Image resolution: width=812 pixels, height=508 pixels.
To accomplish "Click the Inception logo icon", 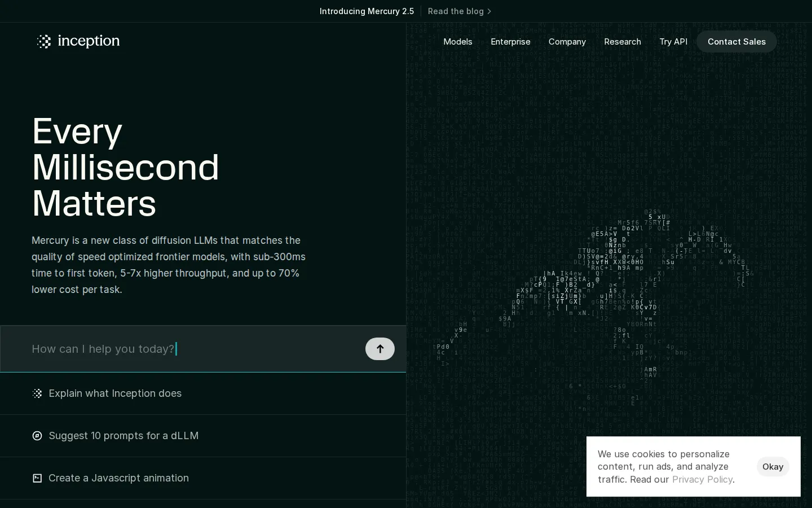I will tap(44, 41).
